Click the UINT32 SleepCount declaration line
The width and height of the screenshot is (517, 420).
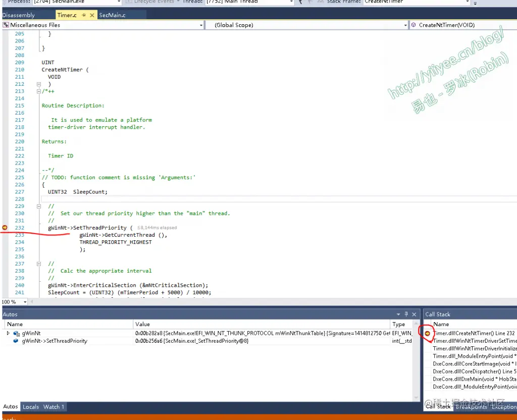[77, 192]
